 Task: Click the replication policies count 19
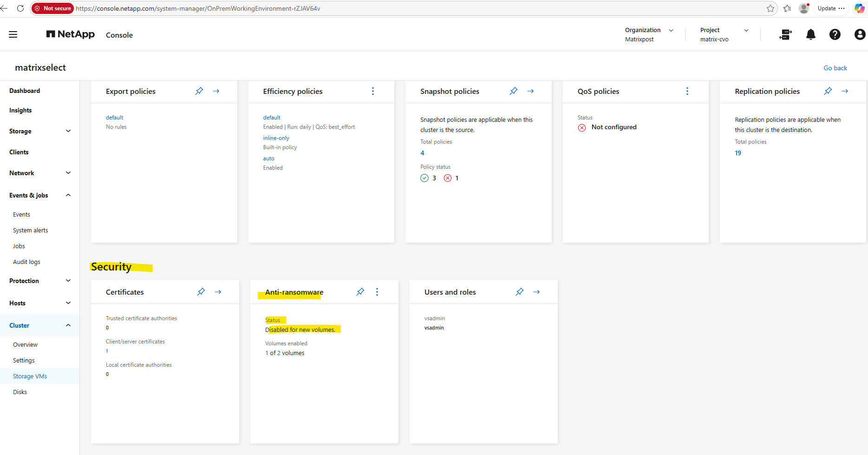tap(738, 153)
